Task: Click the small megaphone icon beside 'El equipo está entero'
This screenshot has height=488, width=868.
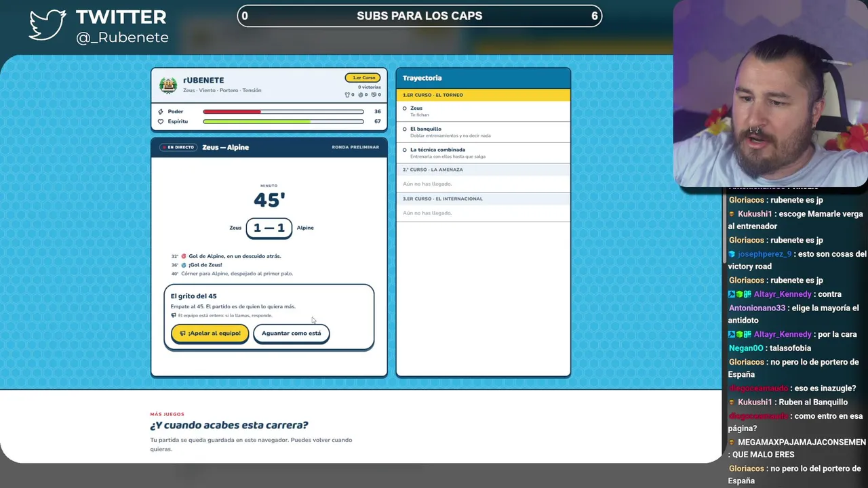Action: pos(174,316)
